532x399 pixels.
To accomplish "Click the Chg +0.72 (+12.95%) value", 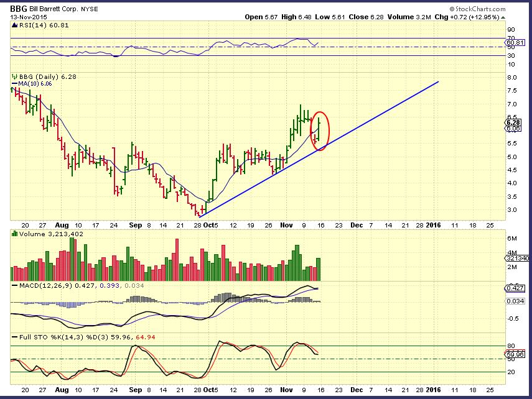I will click(467, 17).
